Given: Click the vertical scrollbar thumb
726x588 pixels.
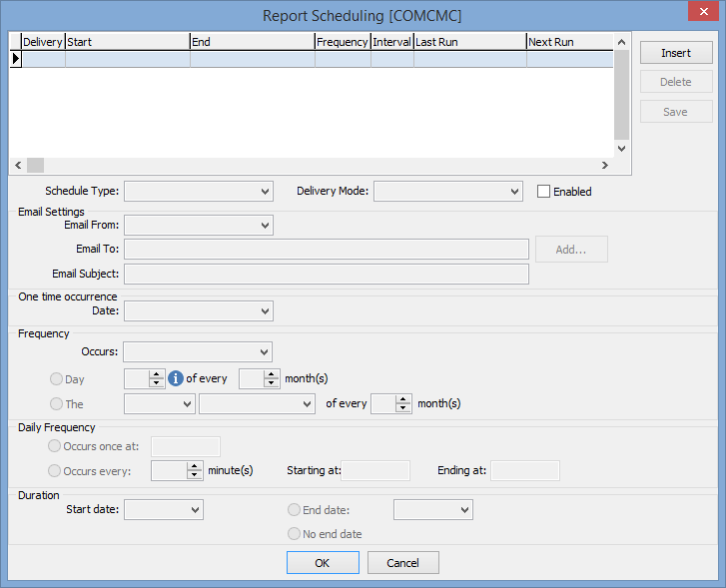Looking at the screenshot, I should 621,95.
